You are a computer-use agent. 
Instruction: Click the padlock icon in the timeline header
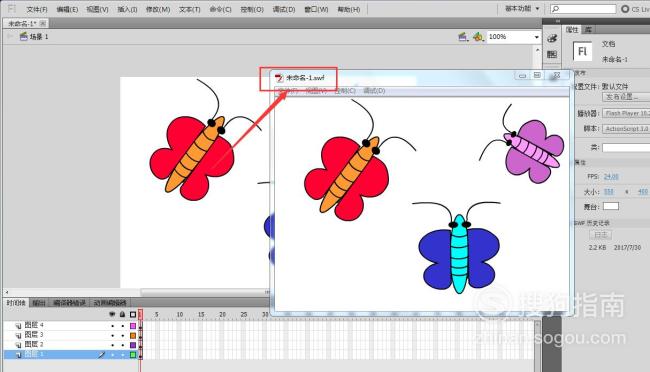point(122,314)
